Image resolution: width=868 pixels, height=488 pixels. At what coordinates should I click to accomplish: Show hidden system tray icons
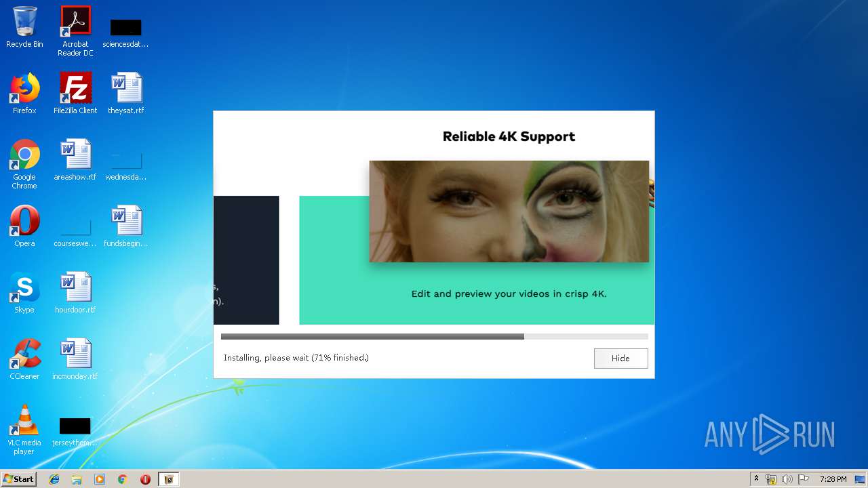click(756, 479)
